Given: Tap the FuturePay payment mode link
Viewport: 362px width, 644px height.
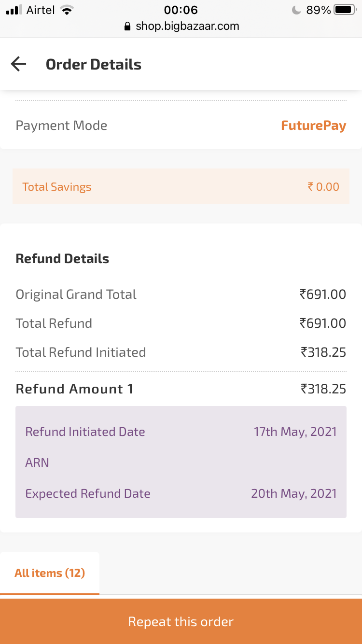Looking at the screenshot, I should click(x=313, y=126).
